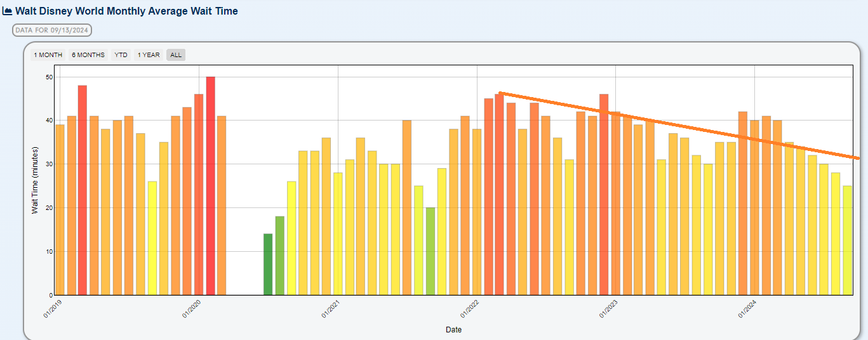Click the 01/2021 x-axis label

tap(332, 309)
